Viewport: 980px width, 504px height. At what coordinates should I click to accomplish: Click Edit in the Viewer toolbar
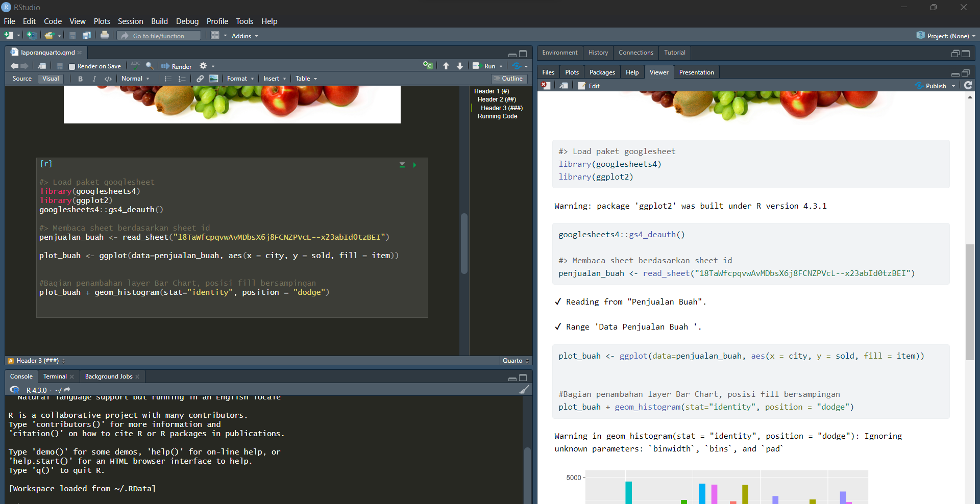(x=589, y=86)
